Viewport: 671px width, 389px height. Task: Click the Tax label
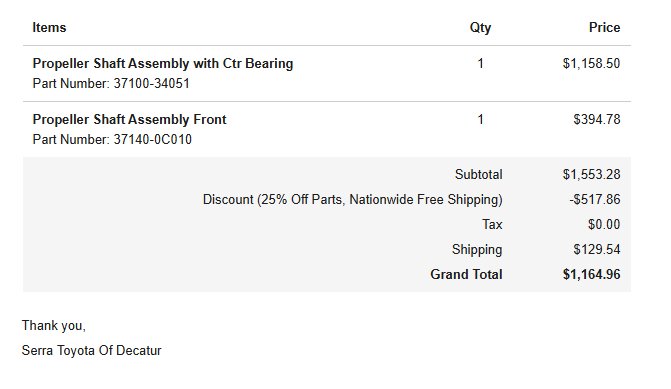tap(492, 225)
